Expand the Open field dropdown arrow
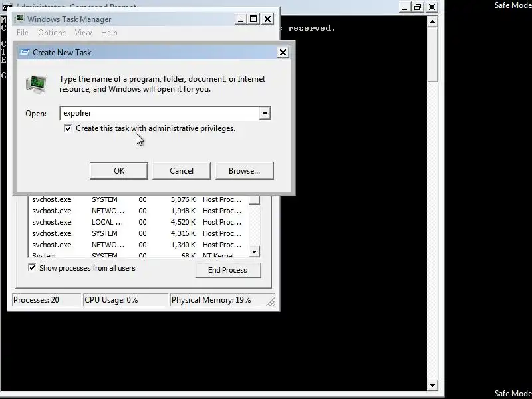 click(x=265, y=113)
